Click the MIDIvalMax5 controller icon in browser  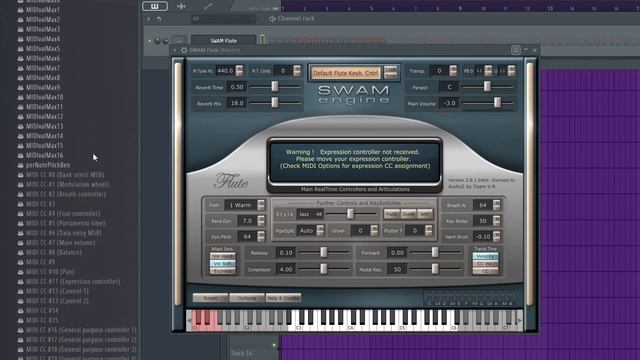point(21,49)
